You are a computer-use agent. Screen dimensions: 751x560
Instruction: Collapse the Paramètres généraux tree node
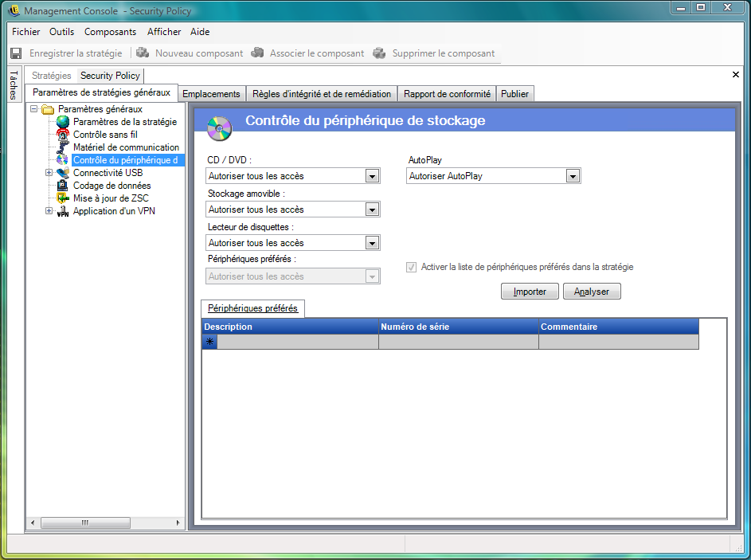[34, 109]
